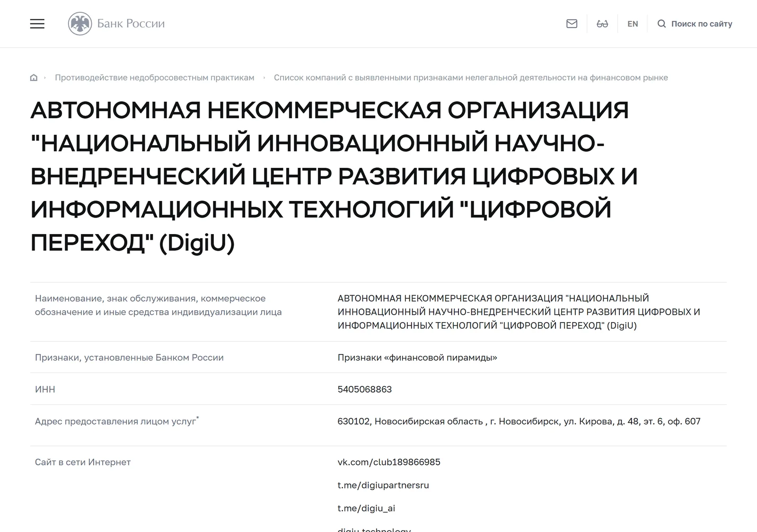The width and height of the screenshot is (757, 532).
Task: Enable the glasses accessibility version
Action: tap(602, 24)
